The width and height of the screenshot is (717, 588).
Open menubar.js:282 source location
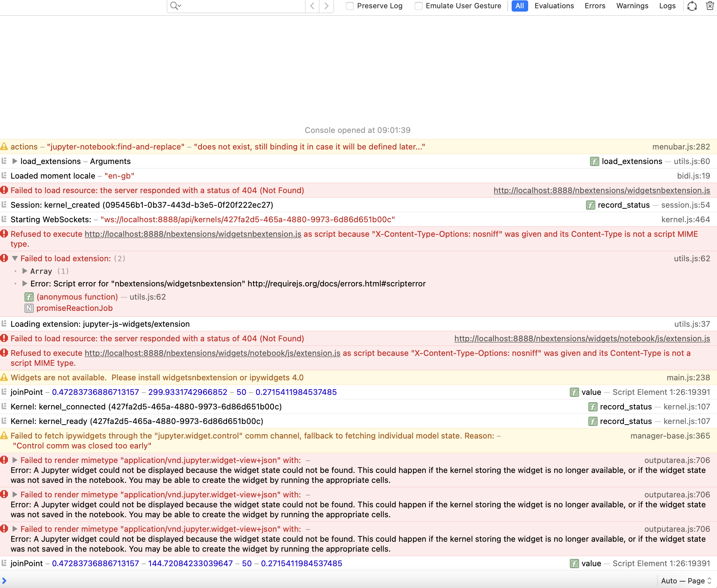[681, 147]
